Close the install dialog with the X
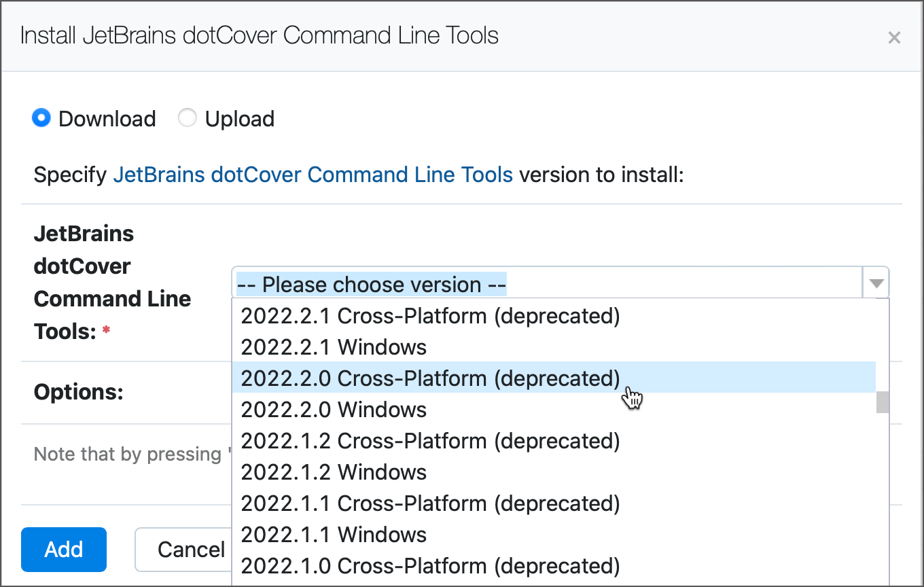Screen dimensions: 924x587 click(x=895, y=37)
